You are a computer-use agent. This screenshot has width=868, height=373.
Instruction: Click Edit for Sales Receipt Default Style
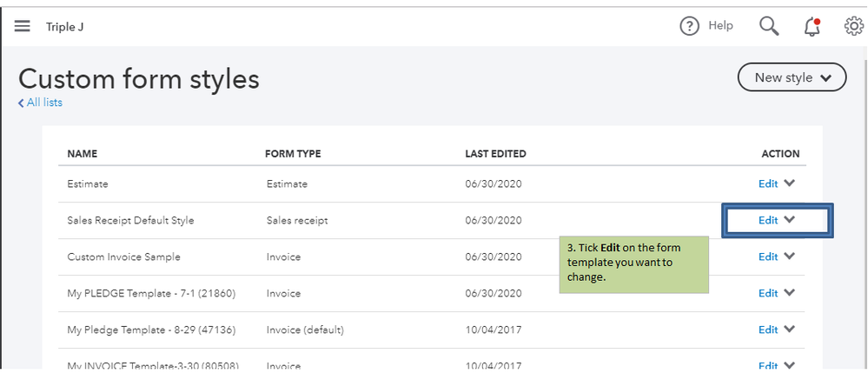768,221
